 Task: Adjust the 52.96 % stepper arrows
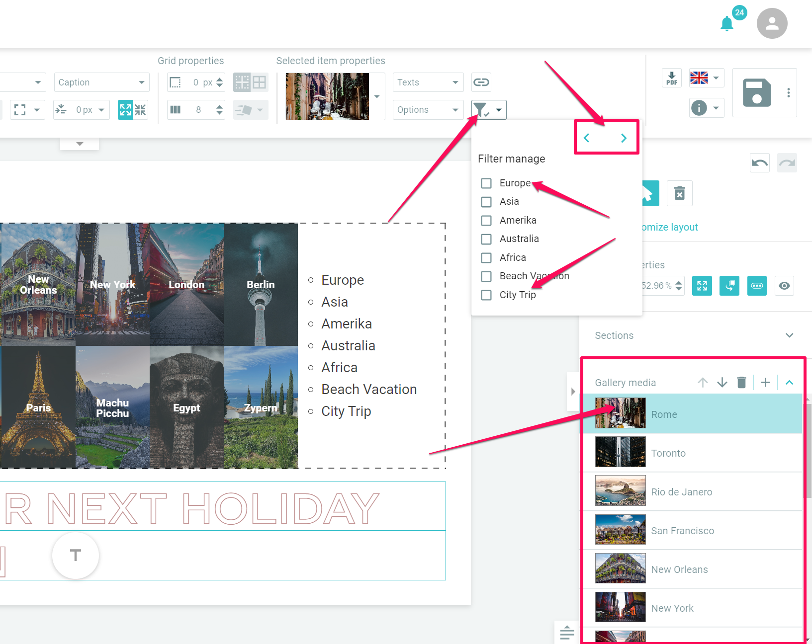[679, 286]
